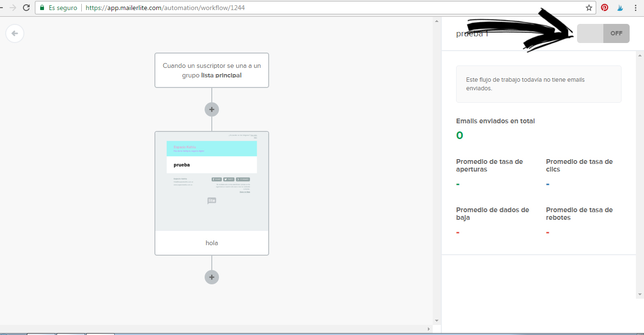Click the hola email step label
644x335 pixels.
coord(212,243)
